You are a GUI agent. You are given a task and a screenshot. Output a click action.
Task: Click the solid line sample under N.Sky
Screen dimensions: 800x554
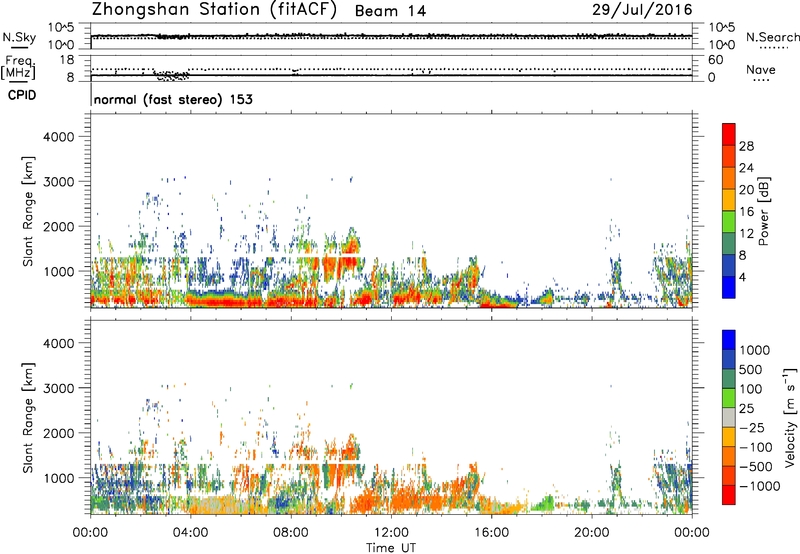click(19, 48)
